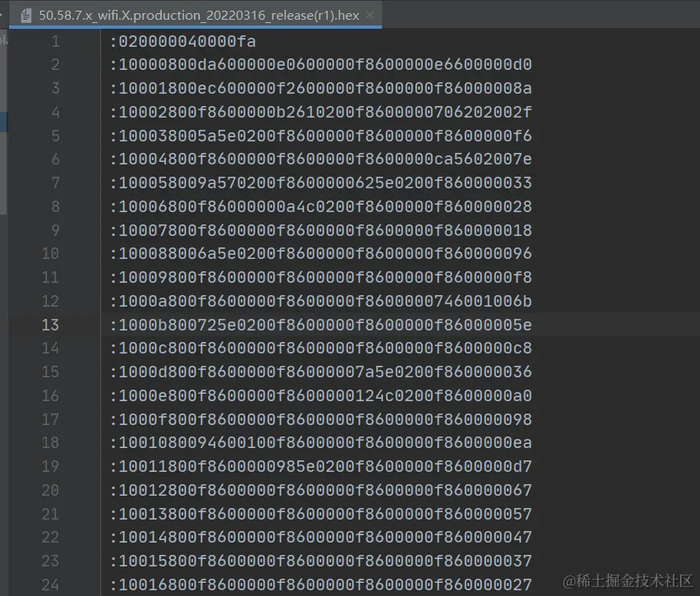Image resolution: width=700 pixels, height=596 pixels.
Task: Click line number 21 in gutter
Action: pos(50,515)
